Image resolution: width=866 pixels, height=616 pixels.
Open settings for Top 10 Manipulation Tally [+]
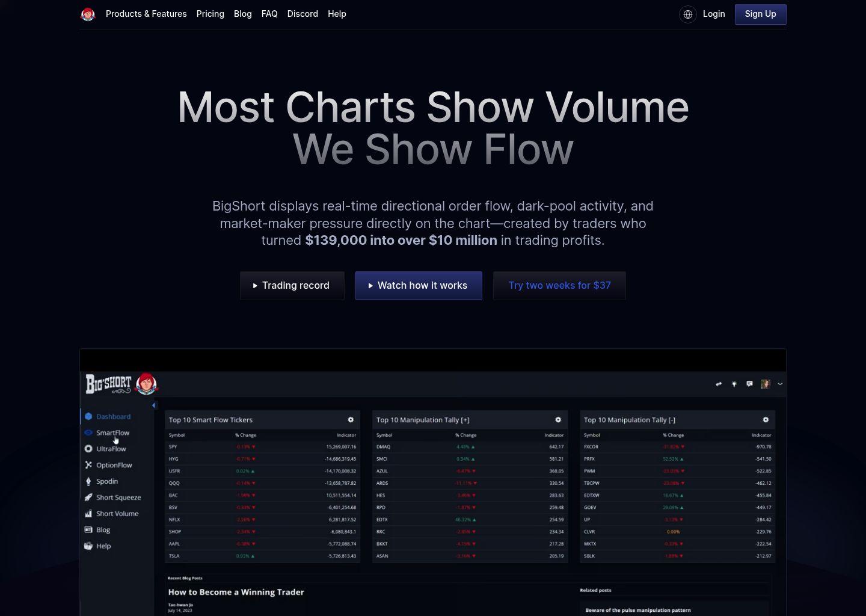pyautogui.click(x=558, y=419)
